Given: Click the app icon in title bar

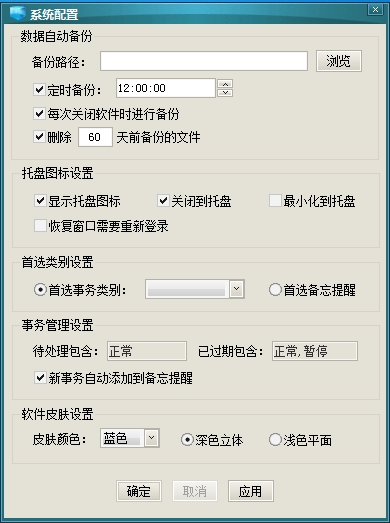Looking at the screenshot, I should tap(17, 13).
